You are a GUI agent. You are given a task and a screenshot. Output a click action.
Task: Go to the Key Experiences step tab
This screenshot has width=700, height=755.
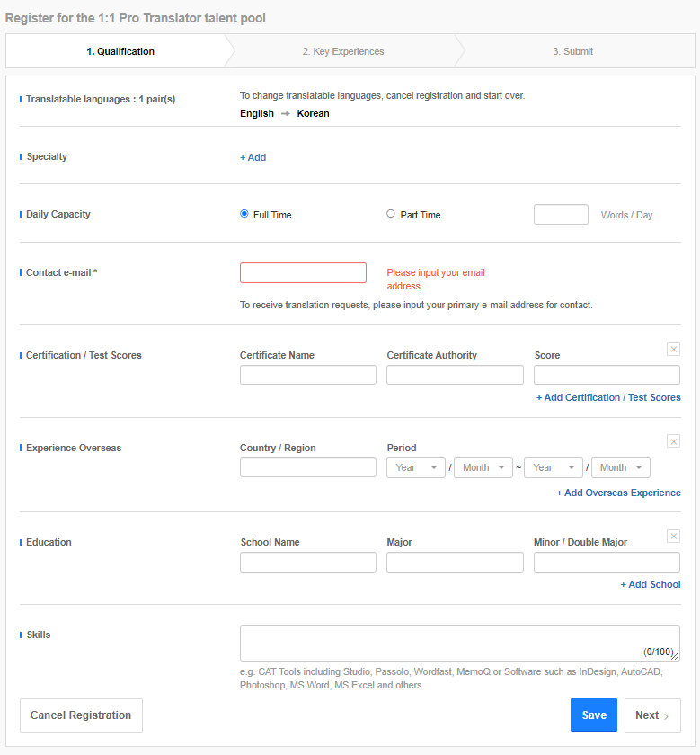(342, 51)
